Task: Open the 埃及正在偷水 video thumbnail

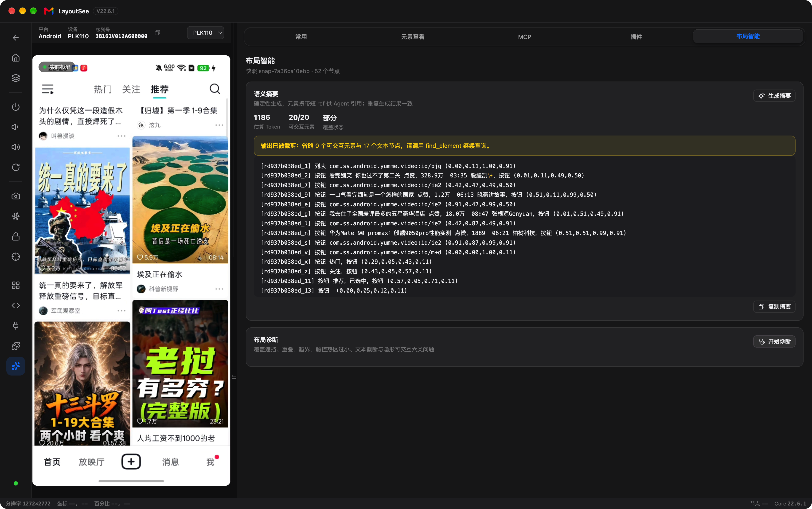Action: (180, 200)
